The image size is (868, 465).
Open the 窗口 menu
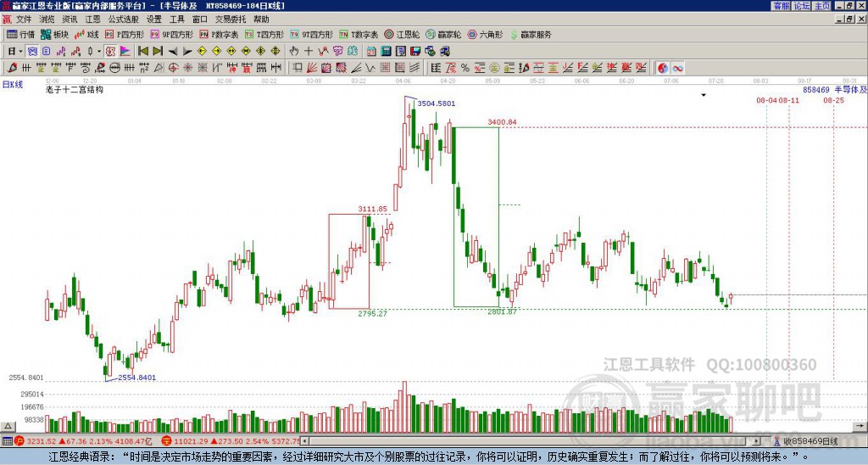click(200, 20)
